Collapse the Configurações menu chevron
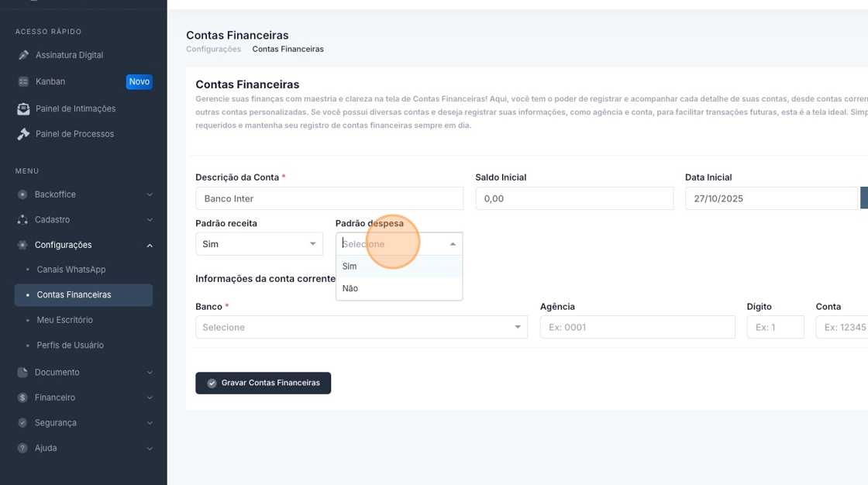This screenshot has height=485, width=868. 150,246
